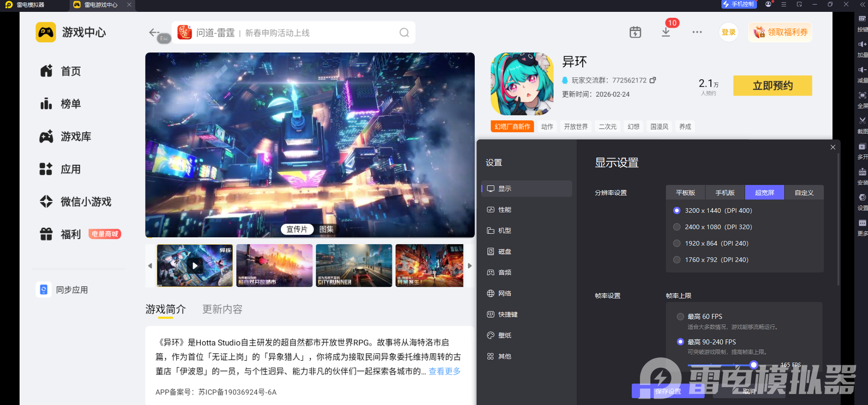Open the 首页 home page in sidebar

[x=61, y=71]
